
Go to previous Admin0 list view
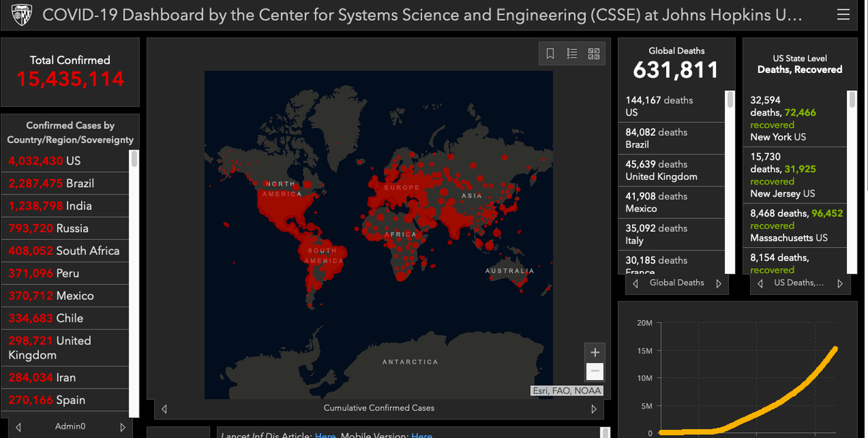pos(18,427)
